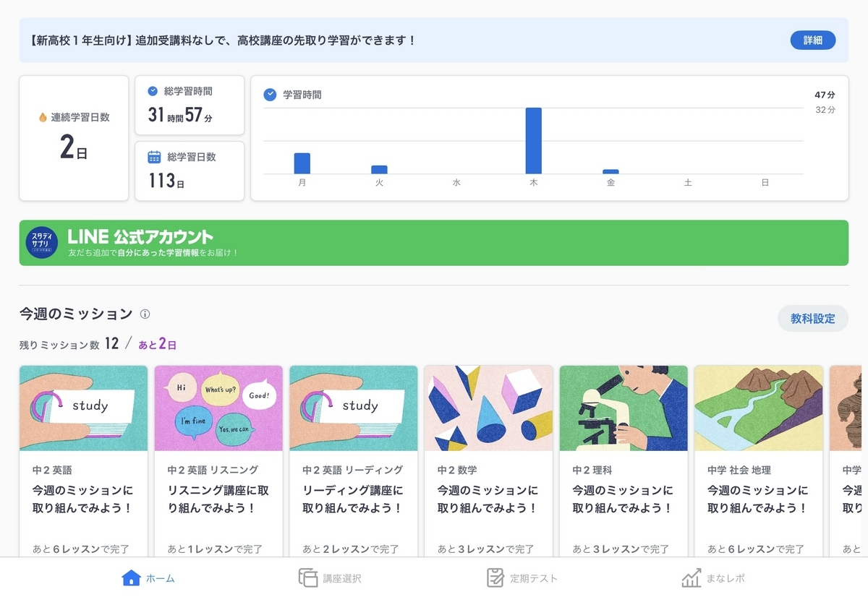Select the small 金 bar in the chart
The height and width of the screenshot is (597, 868).
pos(610,172)
